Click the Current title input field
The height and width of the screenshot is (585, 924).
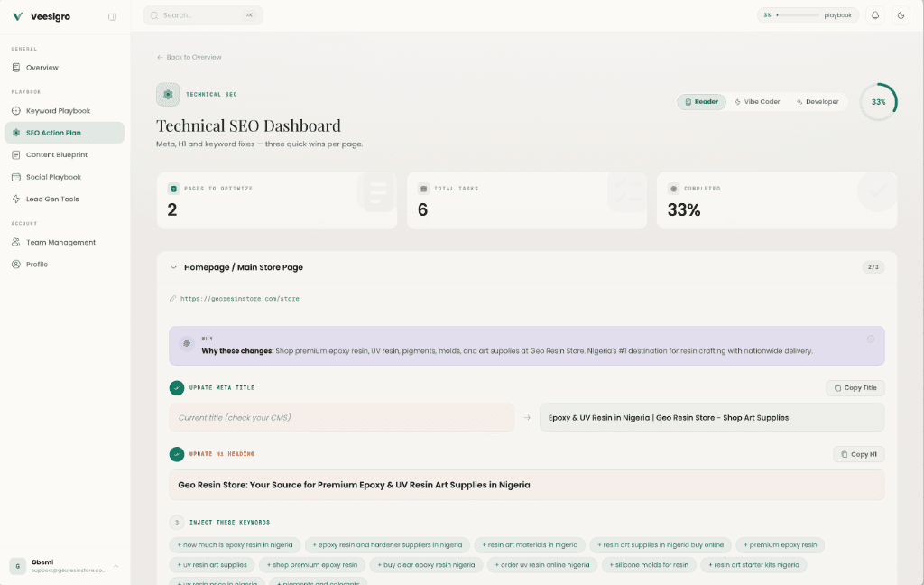point(342,417)
